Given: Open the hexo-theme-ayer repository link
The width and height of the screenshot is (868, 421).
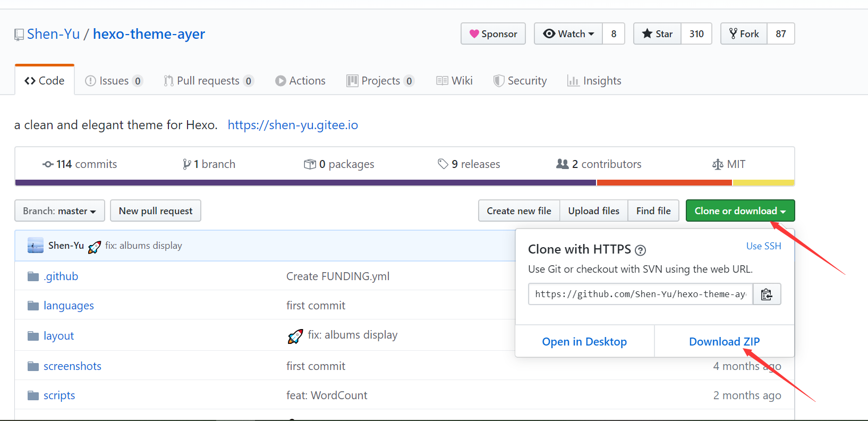Looking at the screenshot, I should (x=149, y=34).
